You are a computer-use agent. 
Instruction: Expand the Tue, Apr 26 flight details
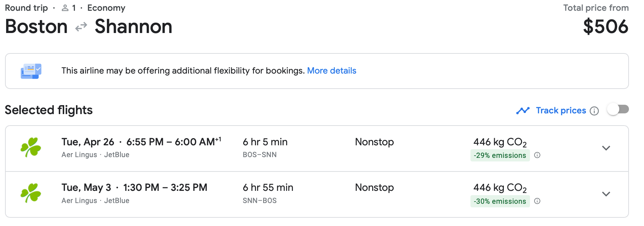(x=606, y=148)
